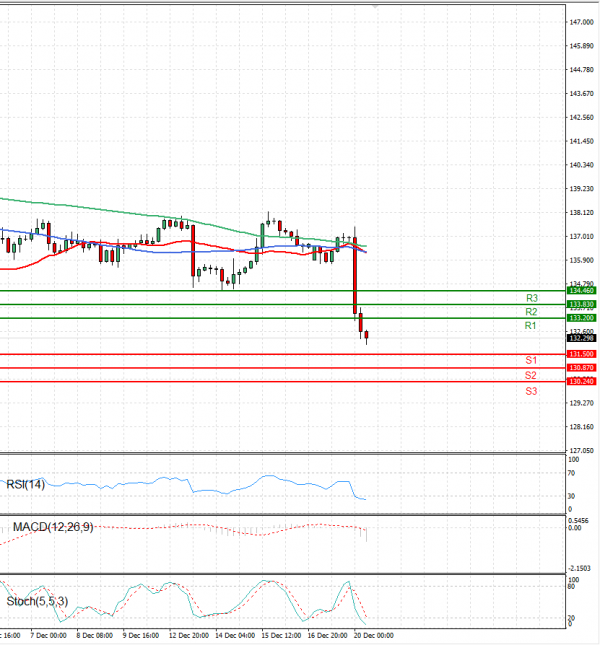
Task: Click the 16 Dec 20:00 time label
Action: click(x=328, y=636)
